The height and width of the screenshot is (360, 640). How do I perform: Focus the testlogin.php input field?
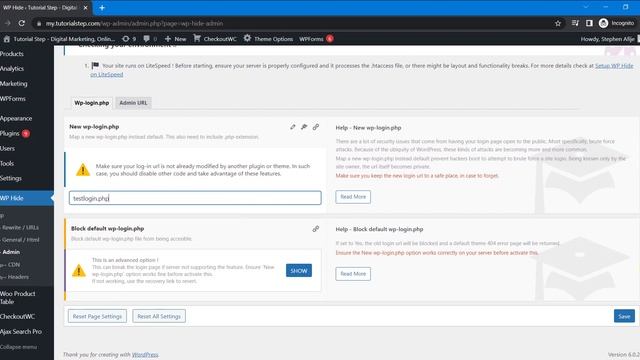195,198
